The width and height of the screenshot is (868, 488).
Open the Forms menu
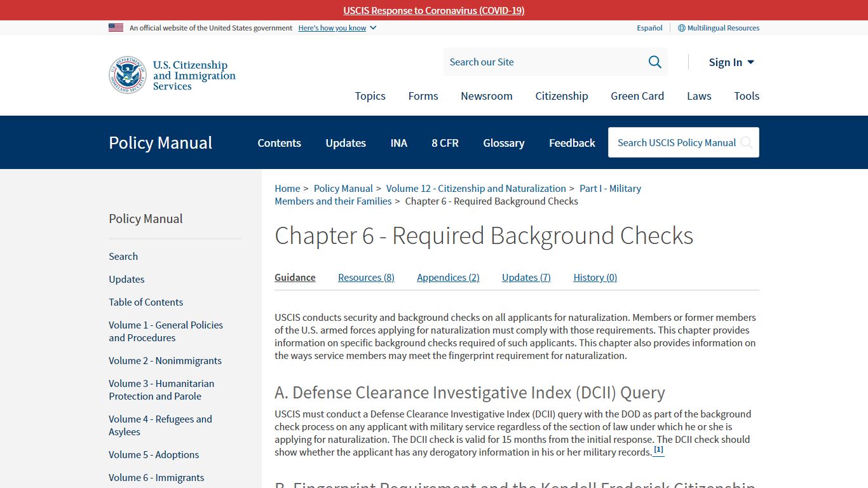[423, 96]
